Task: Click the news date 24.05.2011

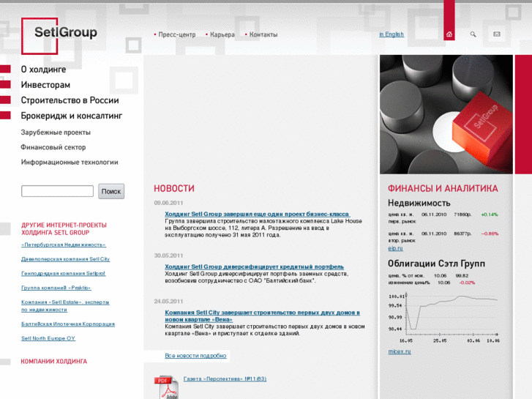Action: (x=168, y=301)
